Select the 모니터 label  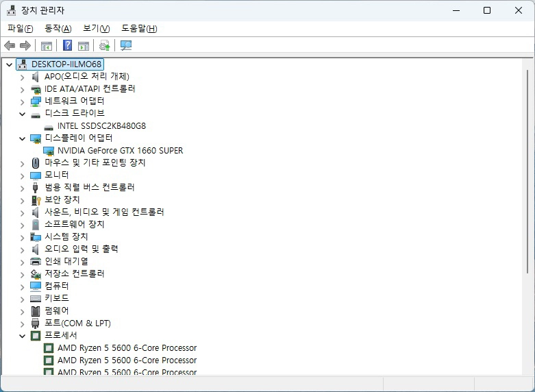click(x=57, y=175)
